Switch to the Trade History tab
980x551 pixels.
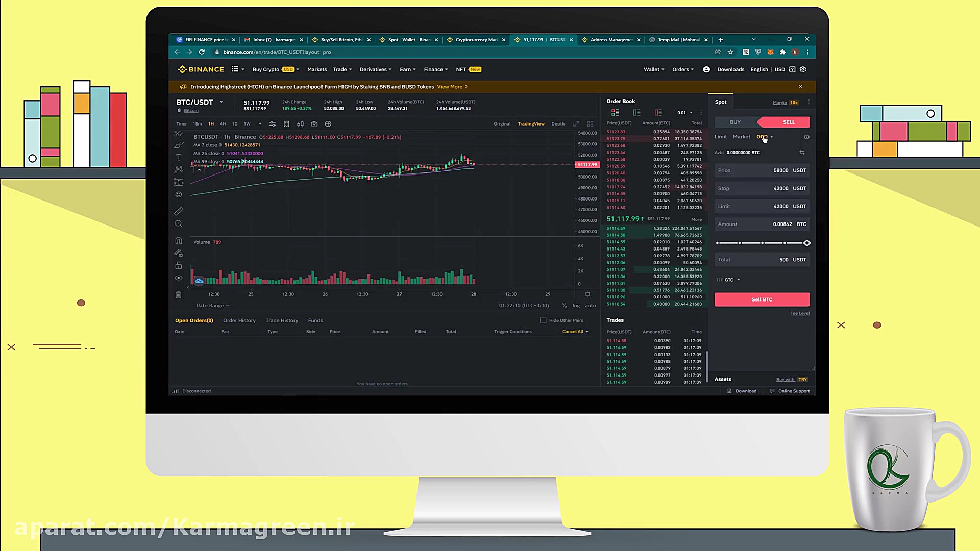click(x=282, y=321)
